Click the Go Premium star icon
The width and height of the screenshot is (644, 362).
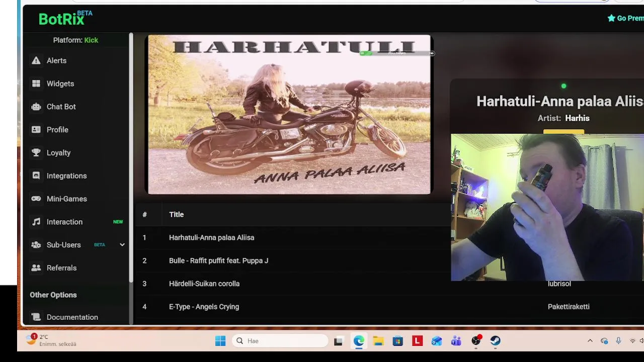pyautogui.click(x=611, y=18)
